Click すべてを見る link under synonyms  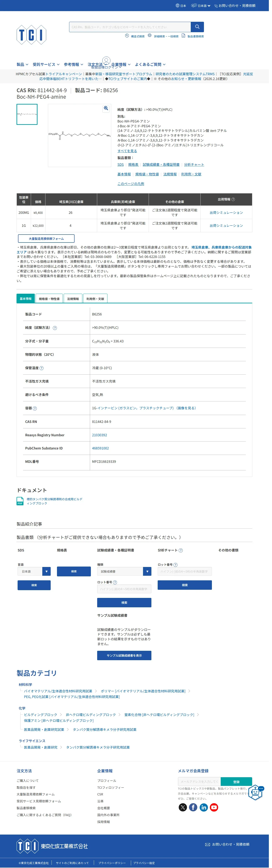click(x=129, y=153)
